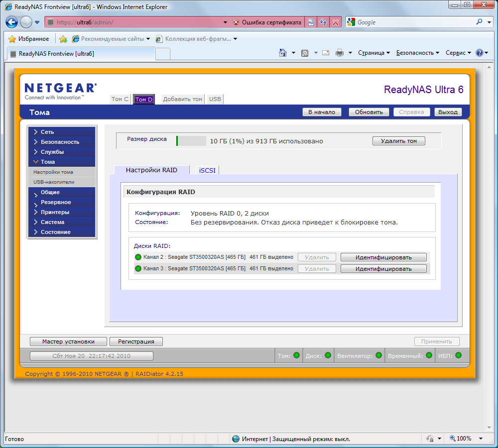Screen dimensions: 498x448
Task: Click the В начало button
Action: click(x=322, y=112)
